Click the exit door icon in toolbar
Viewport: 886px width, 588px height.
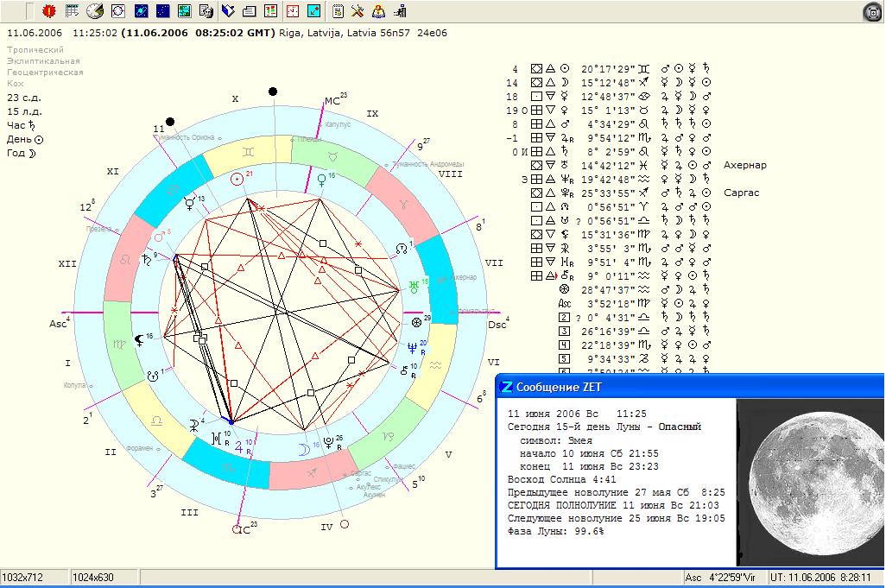click(x=401, y=11)
